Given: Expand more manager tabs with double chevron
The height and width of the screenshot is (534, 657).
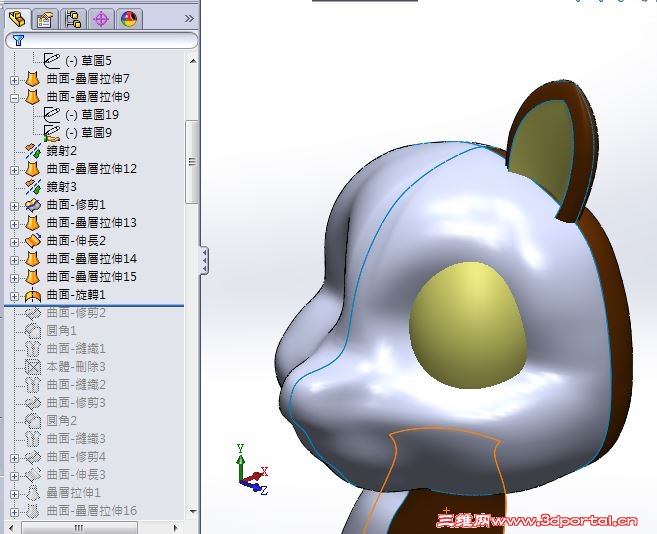Looking at the screenshot, I should 189,18.
